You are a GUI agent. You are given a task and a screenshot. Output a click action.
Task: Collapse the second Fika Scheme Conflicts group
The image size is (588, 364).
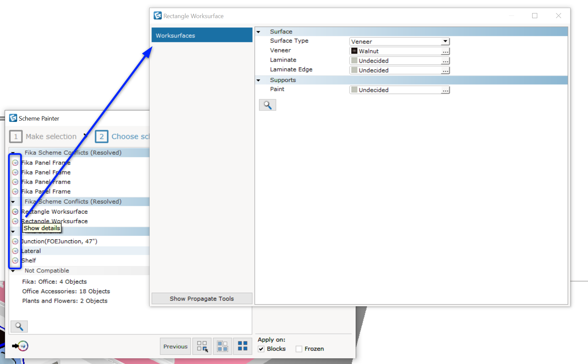13,202
